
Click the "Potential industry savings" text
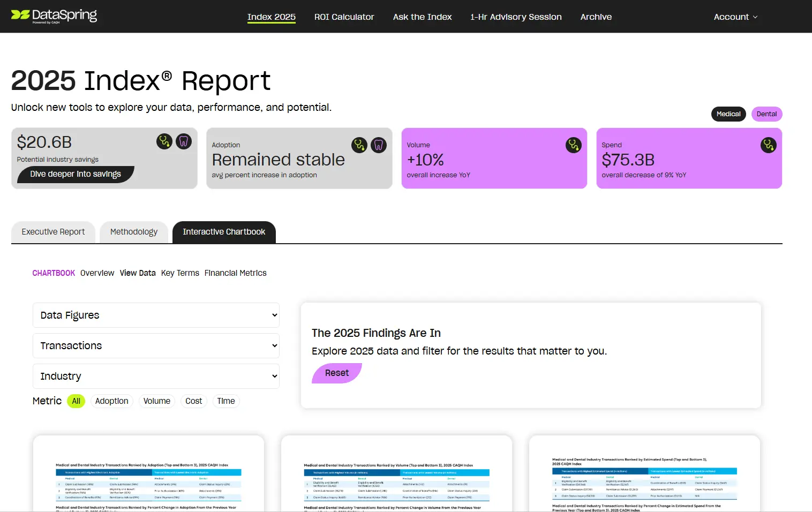tap(58, 160)
